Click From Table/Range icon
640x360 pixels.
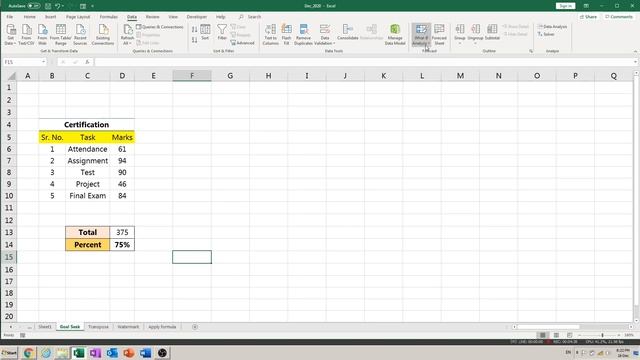(60, 34)
